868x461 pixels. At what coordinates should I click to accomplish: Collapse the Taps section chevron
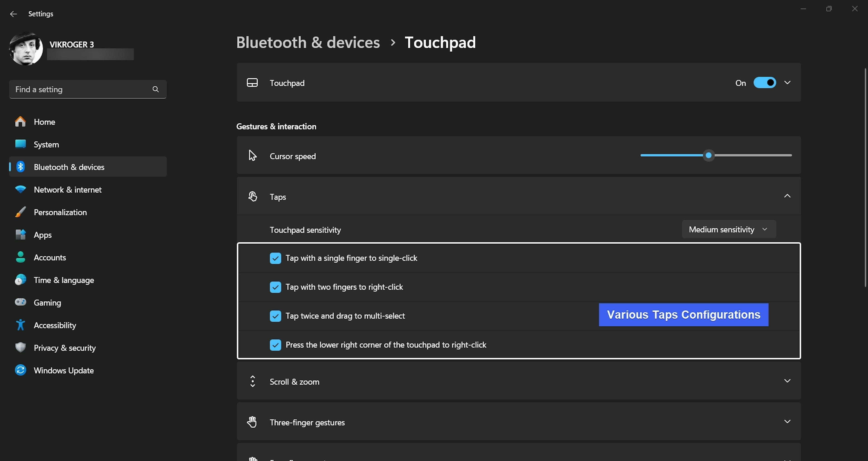click(787, 196)
